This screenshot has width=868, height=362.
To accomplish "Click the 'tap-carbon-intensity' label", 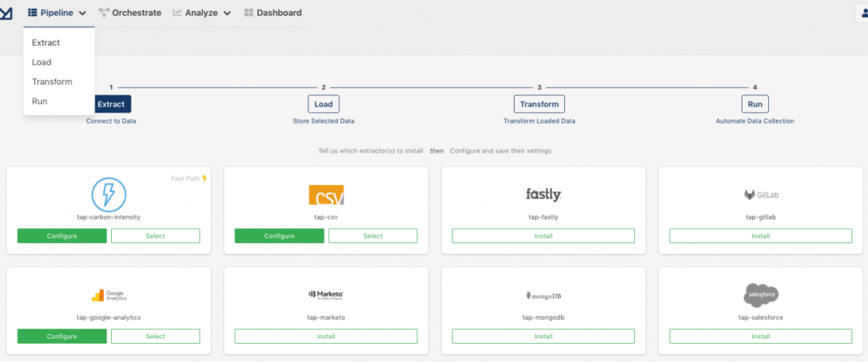I will click(x=108, y=217).
